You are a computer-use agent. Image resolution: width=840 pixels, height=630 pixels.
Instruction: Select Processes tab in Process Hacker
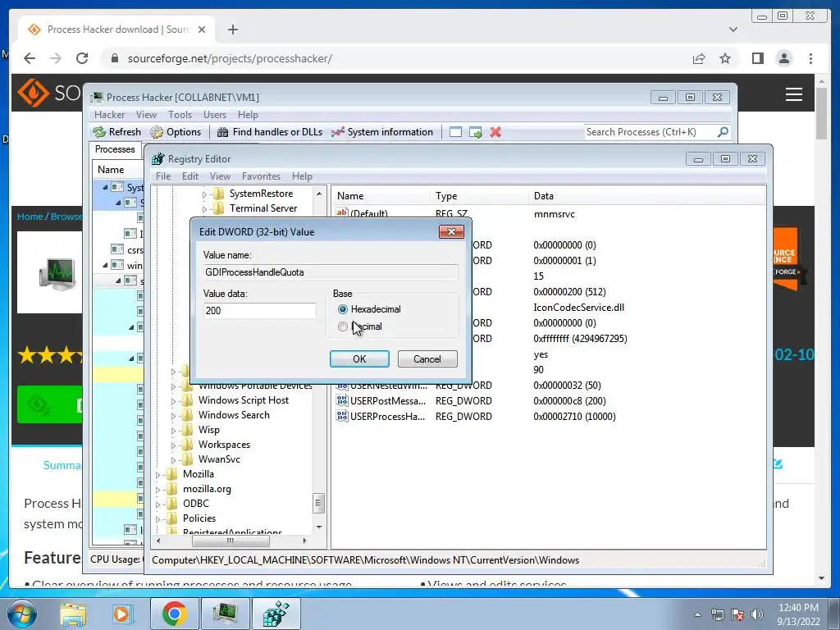[115, 149]
